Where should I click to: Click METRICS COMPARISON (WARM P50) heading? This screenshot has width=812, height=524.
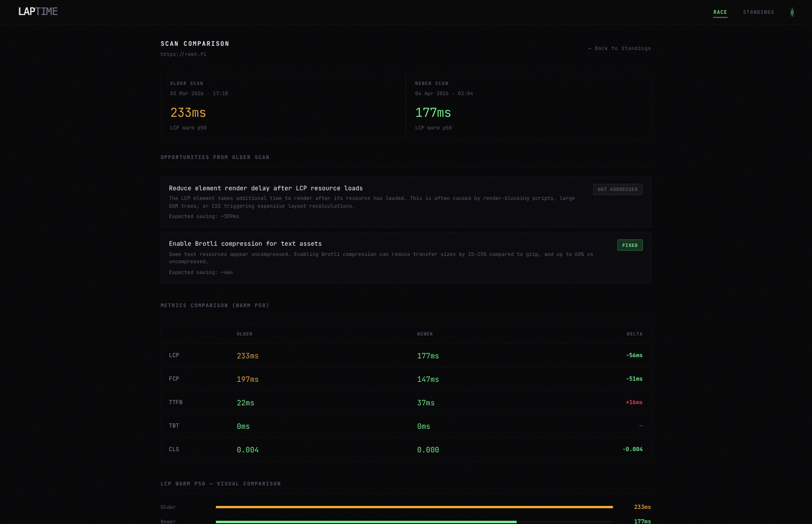pos(215,305)
